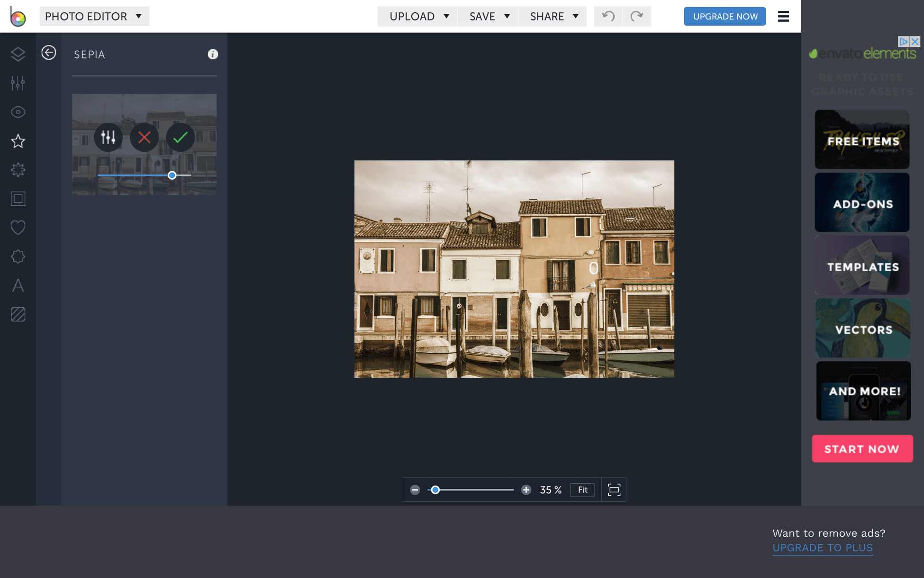The width and height of the screenshot is (924, 578).
Task: Open the Free Items ad tile
Action: [862, 139]
